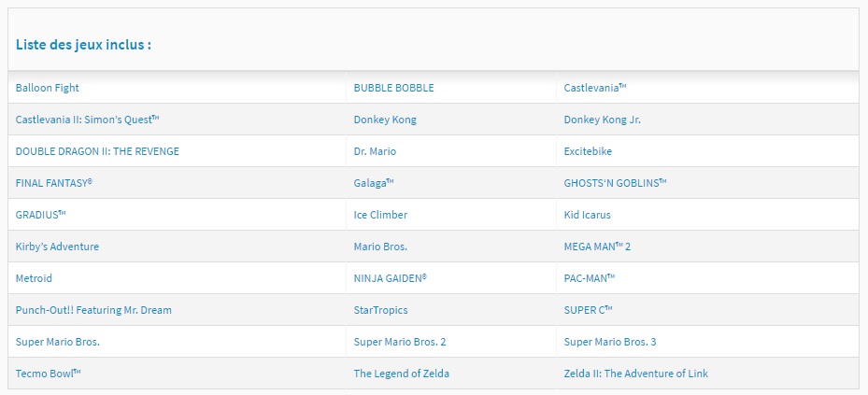Open The Legend of Zelda entry
Screen dimensions: 868x395
402,374
